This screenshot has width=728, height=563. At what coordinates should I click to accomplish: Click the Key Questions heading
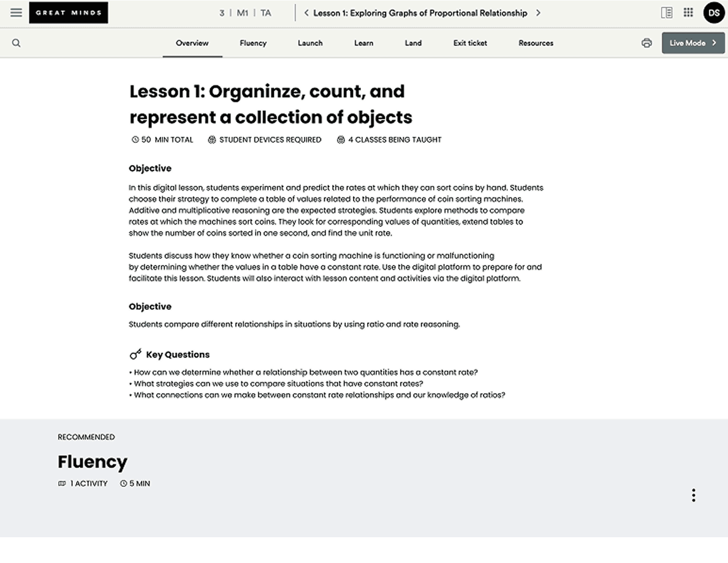pyautogui.click(x=178, y=354)
